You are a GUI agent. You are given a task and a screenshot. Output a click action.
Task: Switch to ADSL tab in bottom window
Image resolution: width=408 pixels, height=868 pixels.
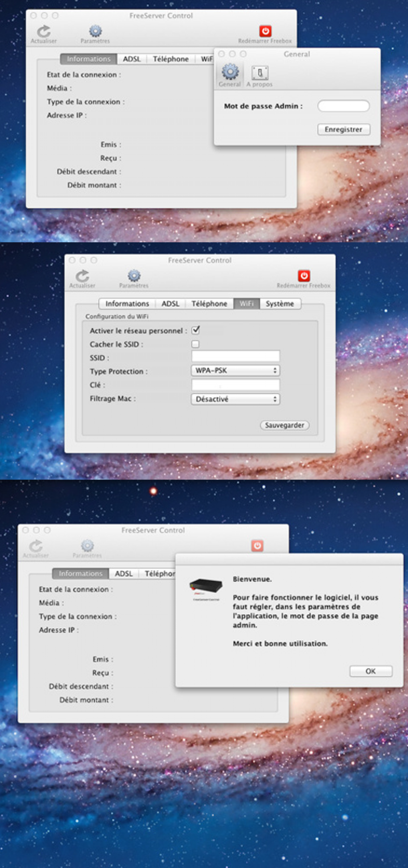click(124, 573)
